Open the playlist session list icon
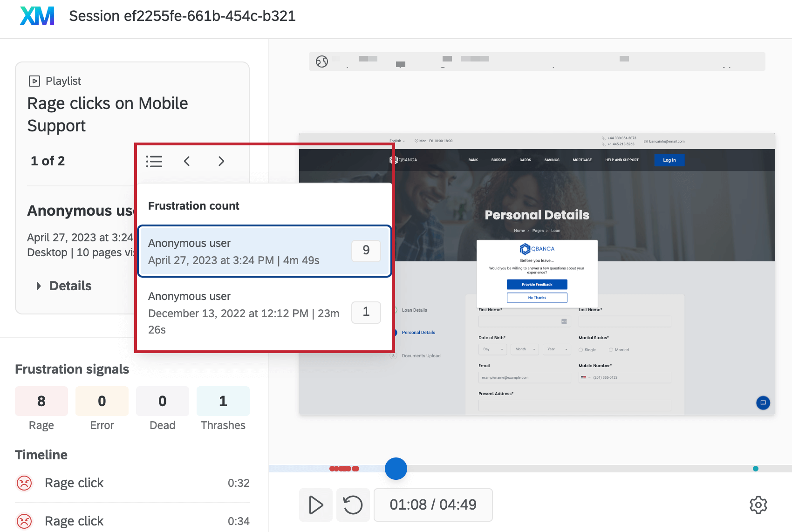The height and width of the screenshot is (532, 792). point(154,161)
